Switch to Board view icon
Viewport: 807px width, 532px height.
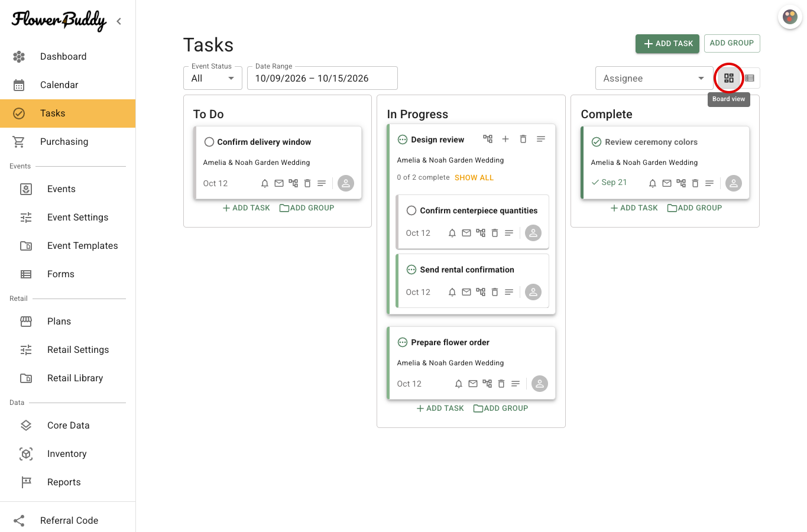(728, 78)
